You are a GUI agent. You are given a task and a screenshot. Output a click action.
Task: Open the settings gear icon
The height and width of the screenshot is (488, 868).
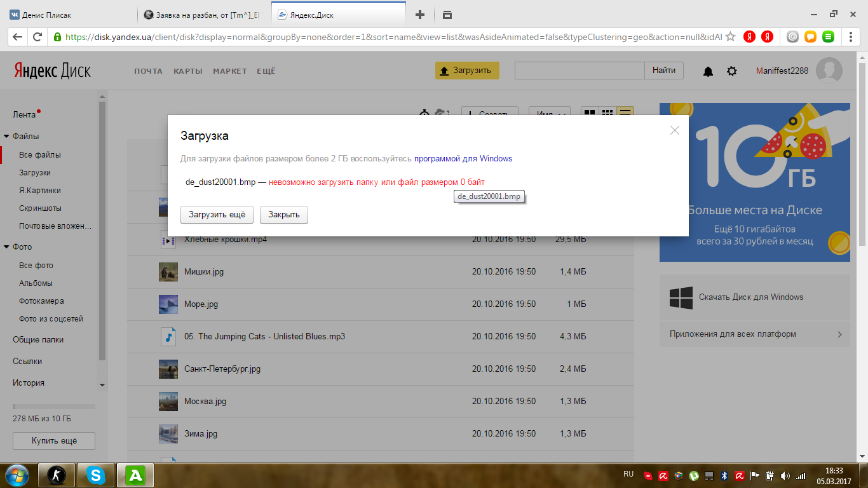(x=732, y=71)
